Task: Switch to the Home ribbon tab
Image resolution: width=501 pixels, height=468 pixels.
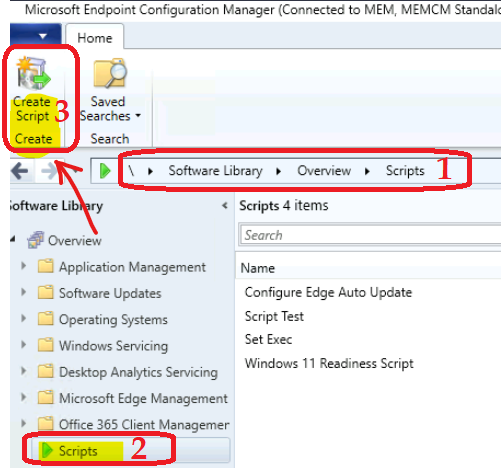Action: coord(95,38)
